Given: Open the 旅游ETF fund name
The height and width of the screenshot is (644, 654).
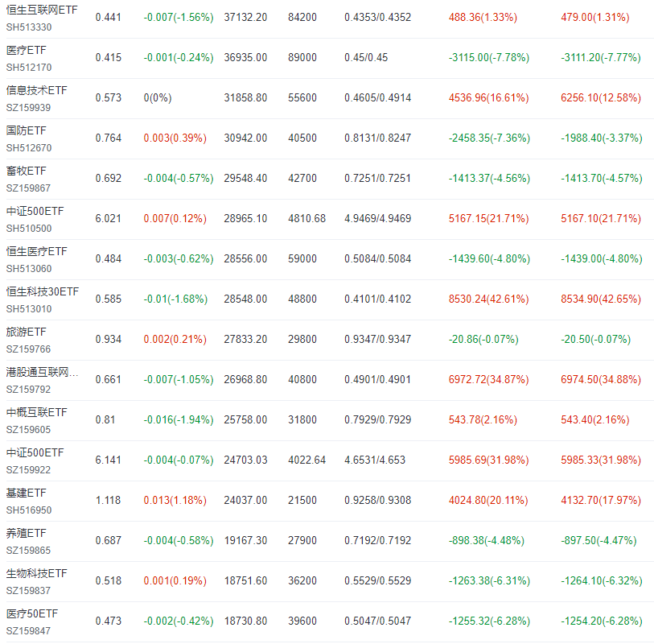Looking at the screenshot, I should pyautogui.click(x=26, y=332).
